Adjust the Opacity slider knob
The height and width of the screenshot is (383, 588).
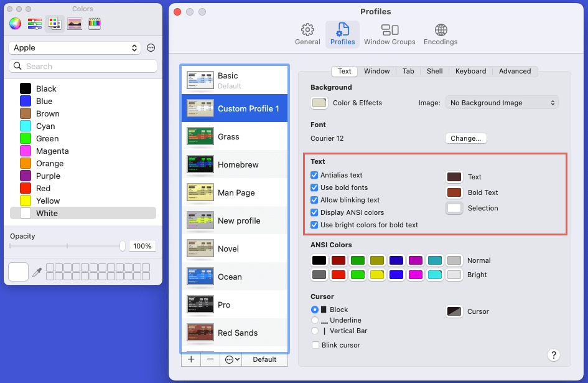[x=122, y=246]
